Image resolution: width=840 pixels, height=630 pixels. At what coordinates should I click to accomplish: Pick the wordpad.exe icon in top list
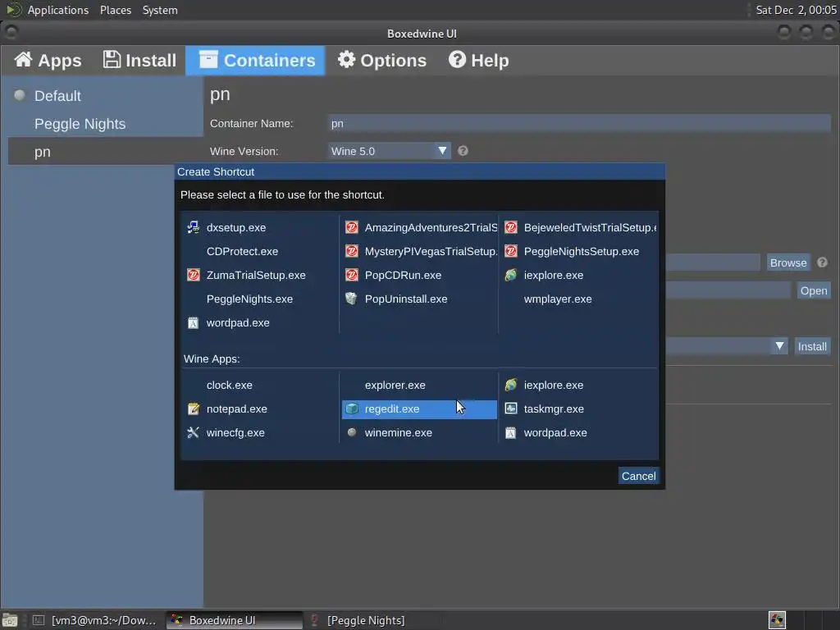pos(194,323)
